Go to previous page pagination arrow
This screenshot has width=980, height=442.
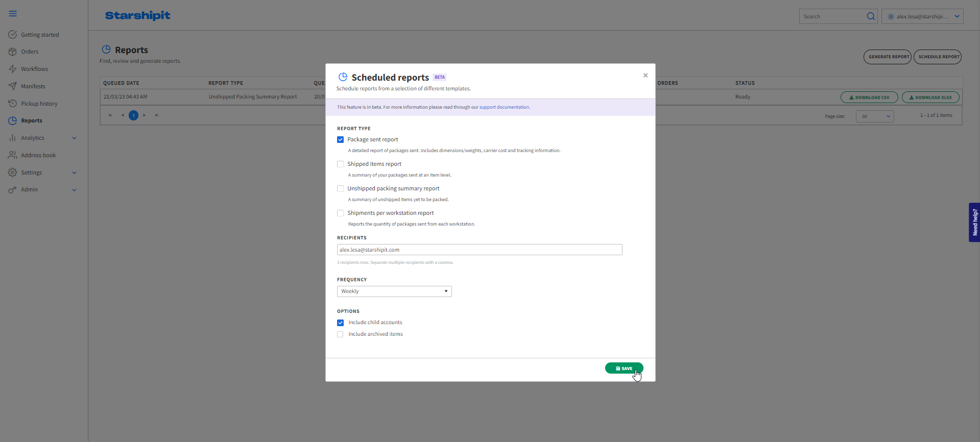(x=123, y=115)
